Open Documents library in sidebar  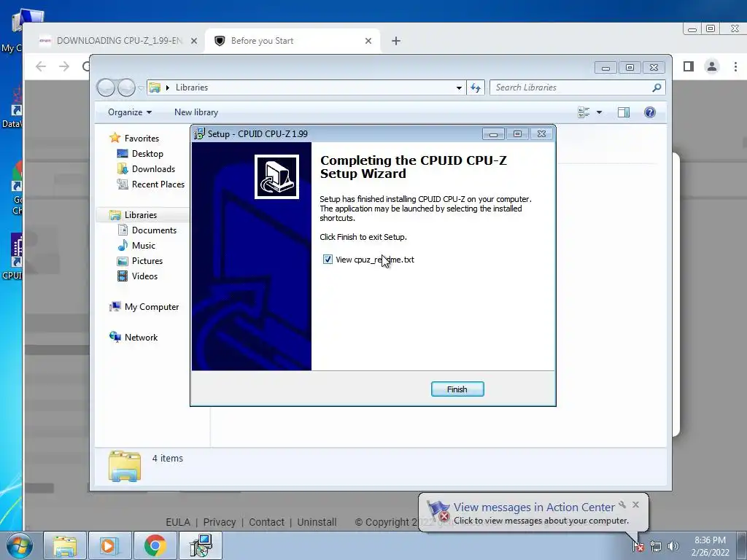(x=154, y=230)
